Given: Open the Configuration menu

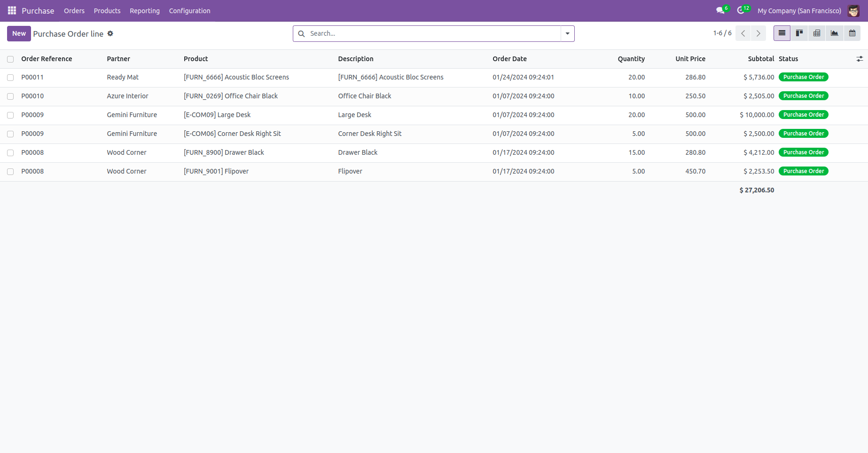Looking at the screenshot, I should 189,10.
